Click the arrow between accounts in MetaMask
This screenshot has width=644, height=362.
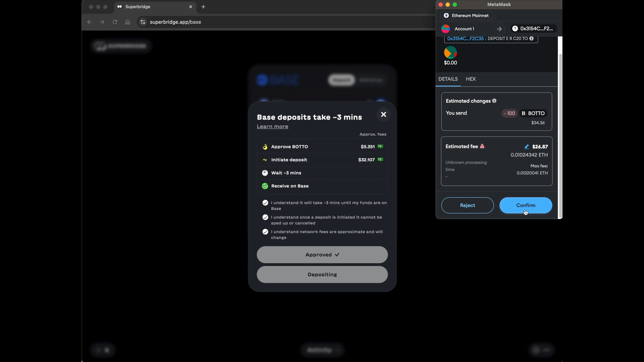499,29
